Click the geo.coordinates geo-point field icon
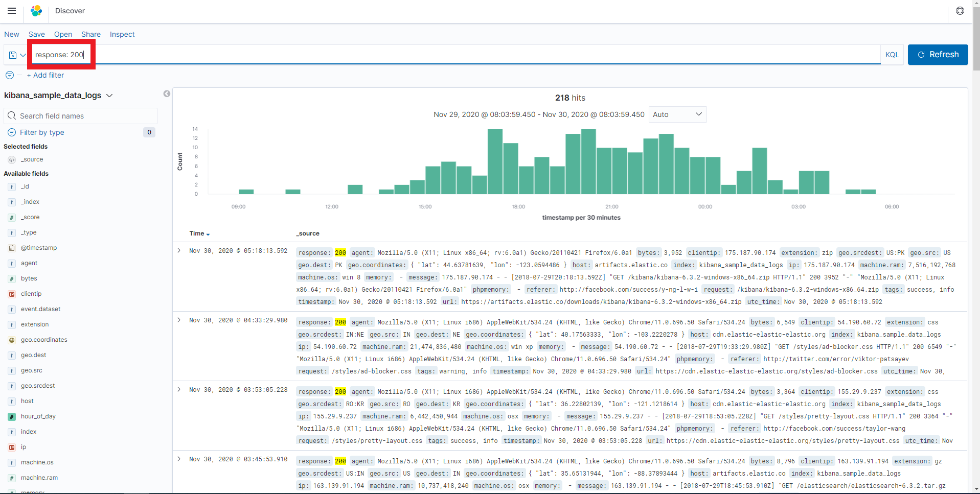Screen dimensions: 980x494 [x=11, y=340]
